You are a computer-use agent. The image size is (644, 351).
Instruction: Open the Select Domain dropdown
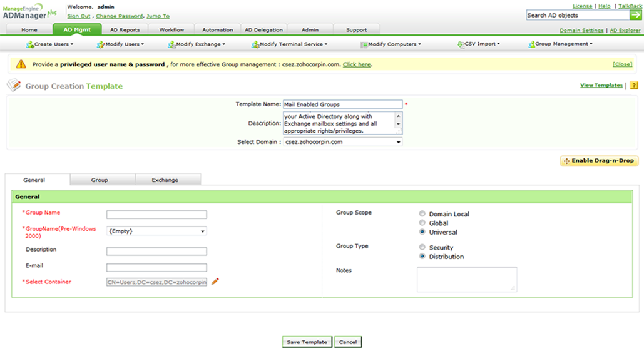[342, 142]
